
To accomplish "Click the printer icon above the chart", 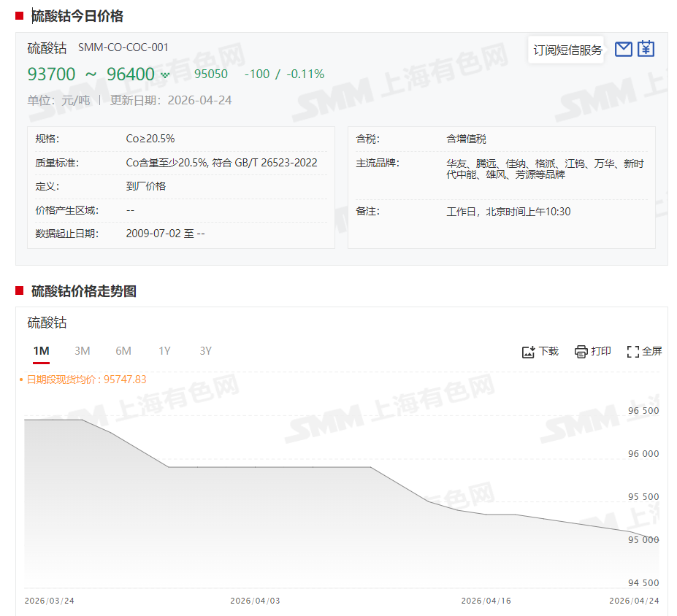I will [x=581, y=352].
